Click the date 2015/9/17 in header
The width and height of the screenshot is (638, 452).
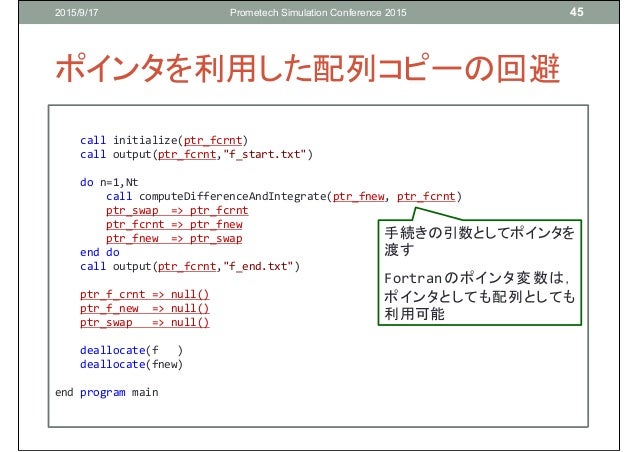[76, 13]
